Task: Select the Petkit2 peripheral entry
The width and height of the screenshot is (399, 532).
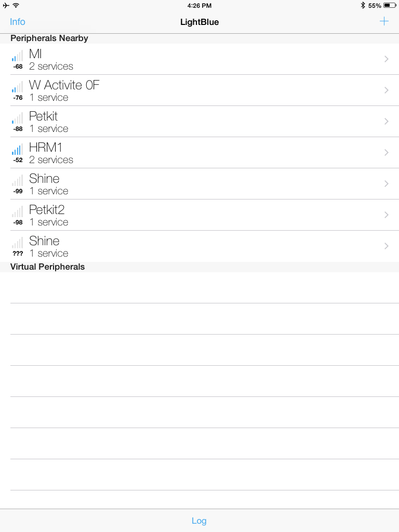Action: pos(199,215)
